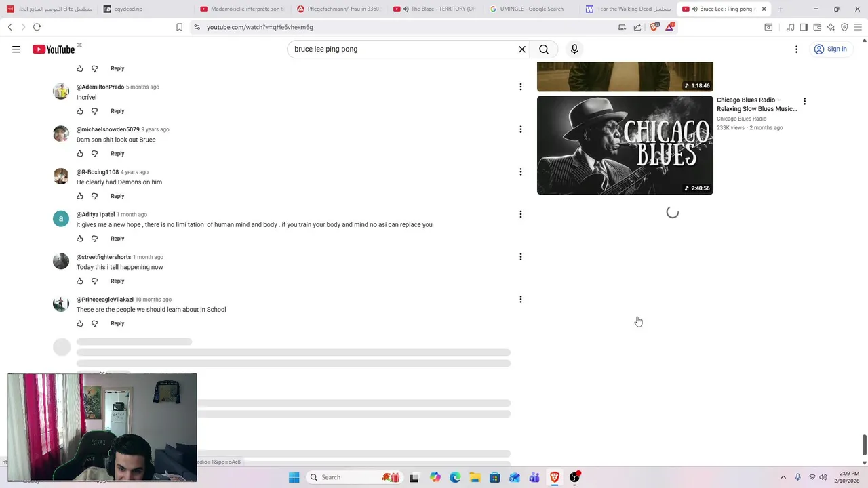Switch to UMINGLE - Google Search tab
The height and width of the screenshot is (488, 868).
[x=531, y=9]
